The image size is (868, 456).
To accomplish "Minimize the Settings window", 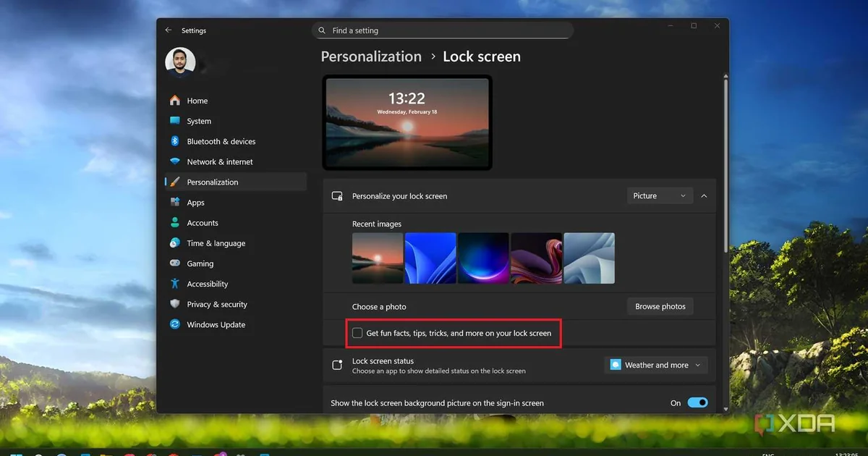I will [x=669, y=26].
